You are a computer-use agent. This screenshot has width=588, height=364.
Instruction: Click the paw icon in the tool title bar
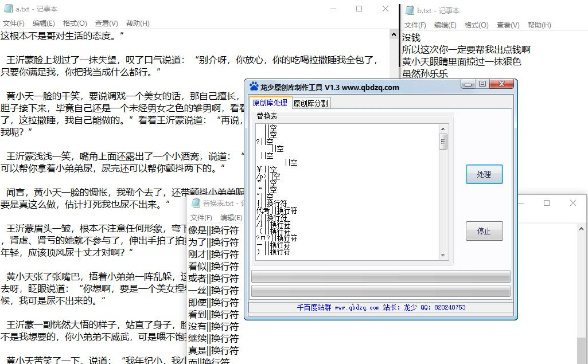(x=254, y=87)
